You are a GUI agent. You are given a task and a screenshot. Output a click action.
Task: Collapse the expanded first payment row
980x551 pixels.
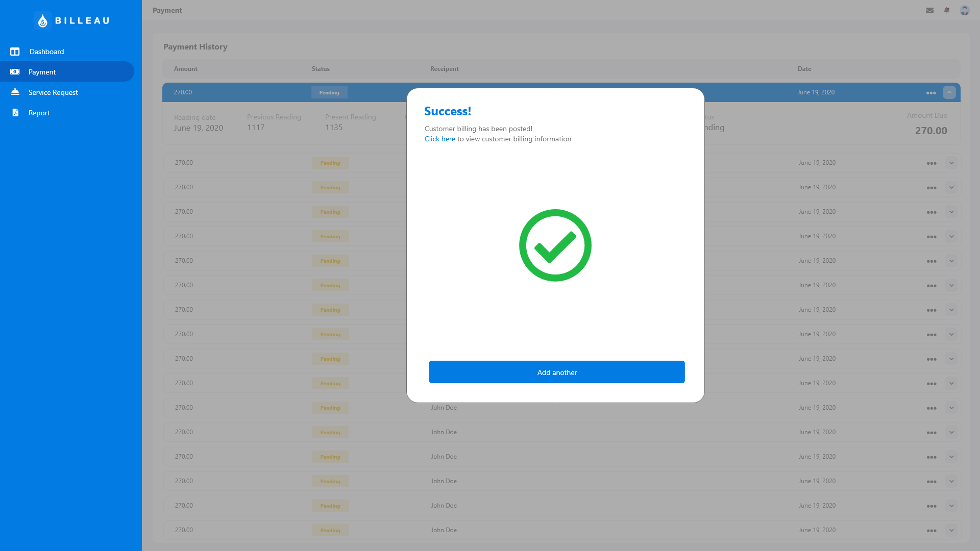949,92
